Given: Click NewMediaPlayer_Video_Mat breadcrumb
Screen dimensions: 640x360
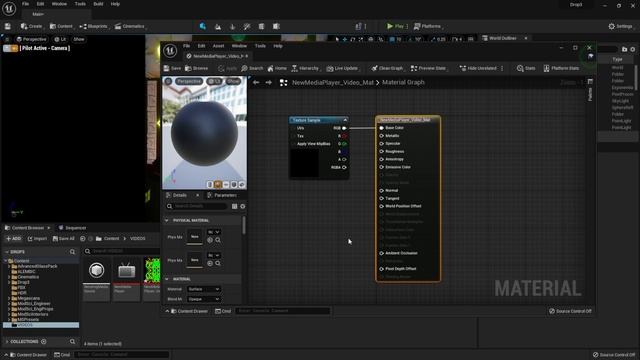Looking at the screenshot, I should pos(333,82).
